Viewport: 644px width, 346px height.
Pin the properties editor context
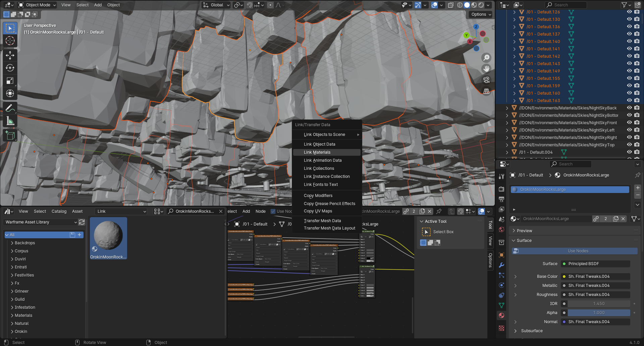[x=638, y=175]
